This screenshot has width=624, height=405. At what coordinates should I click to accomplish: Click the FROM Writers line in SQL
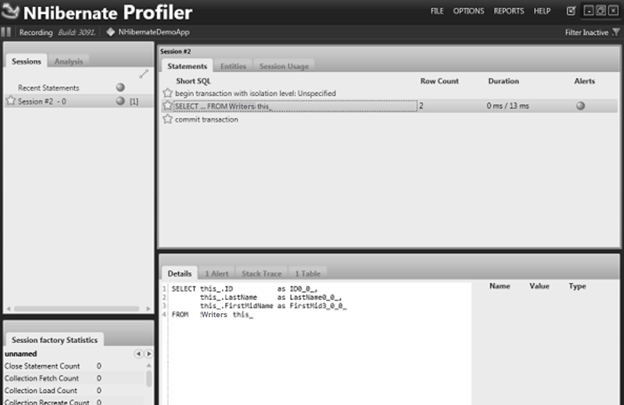pyautogui.click(x=212, y=314)
